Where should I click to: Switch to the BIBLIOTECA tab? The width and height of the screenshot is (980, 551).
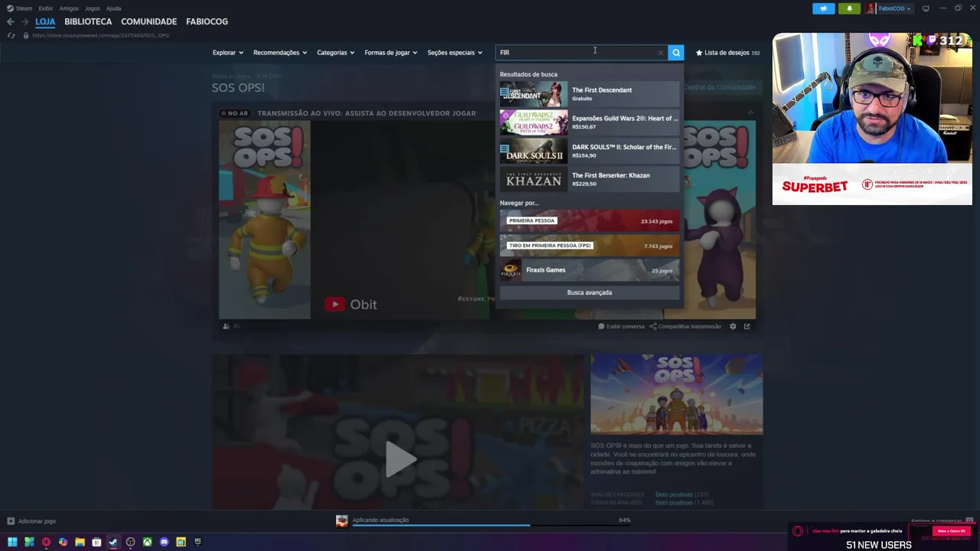click(x=88, y=21)
